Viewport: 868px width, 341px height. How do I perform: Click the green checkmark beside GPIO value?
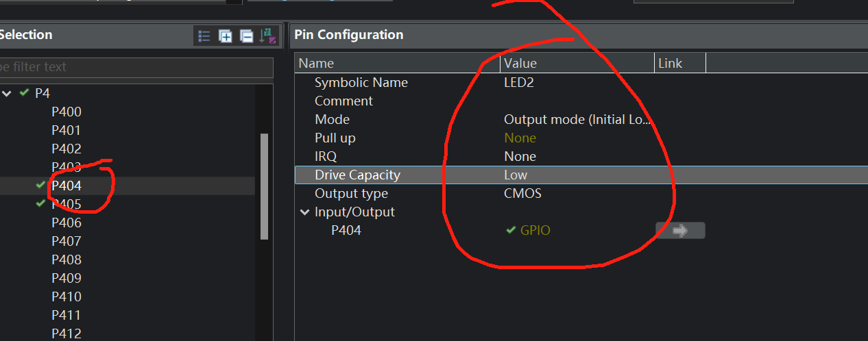point(511,230)
